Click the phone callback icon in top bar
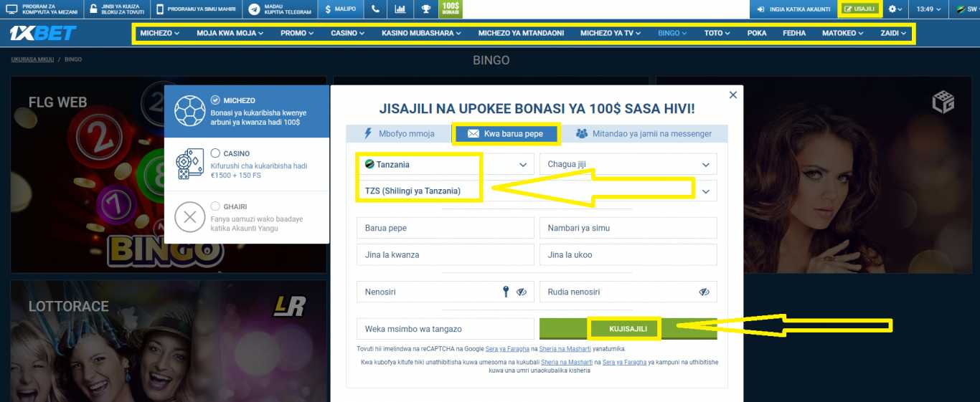 tap(376, 9)
